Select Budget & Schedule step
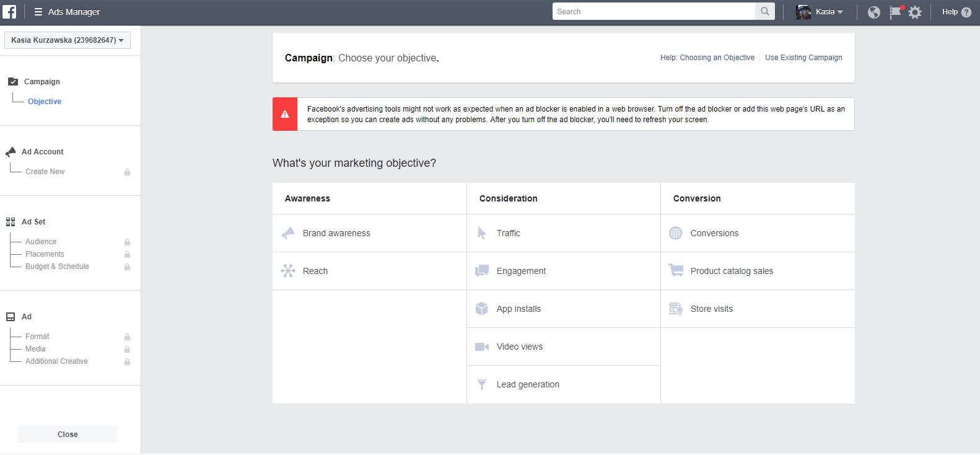The height and width of the screenshot is (455, 980). tap(57, 267)
